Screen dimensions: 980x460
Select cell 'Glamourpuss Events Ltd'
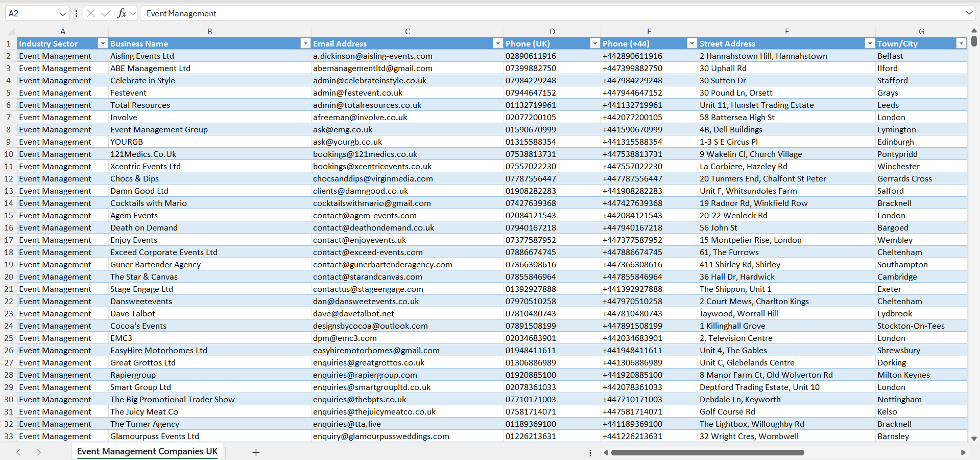click(209, 436)
